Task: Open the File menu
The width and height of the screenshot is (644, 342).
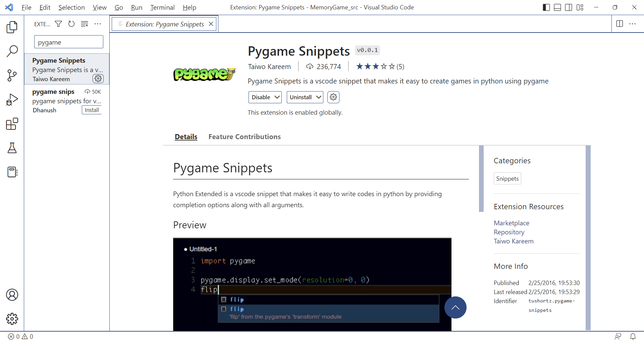Action: pyautogui.click(x=26, y=7)
